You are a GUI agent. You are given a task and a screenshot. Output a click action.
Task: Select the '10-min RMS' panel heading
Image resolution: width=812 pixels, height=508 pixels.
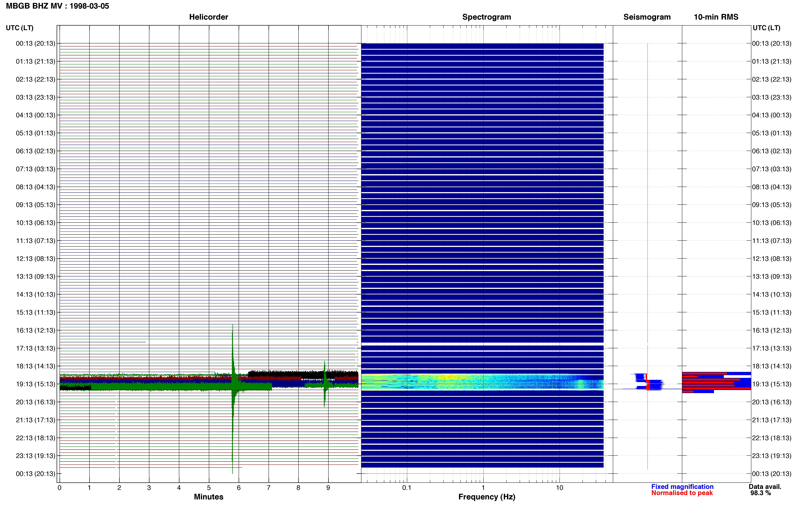click(716, 17)
